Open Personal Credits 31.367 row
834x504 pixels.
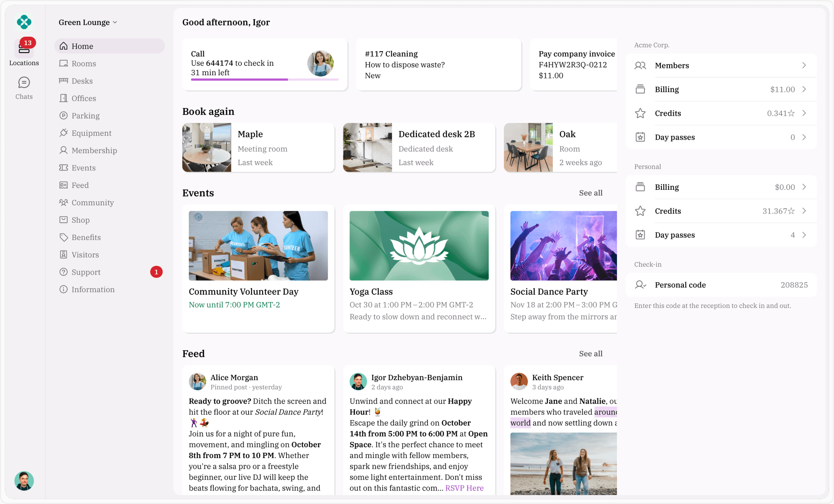721,211
